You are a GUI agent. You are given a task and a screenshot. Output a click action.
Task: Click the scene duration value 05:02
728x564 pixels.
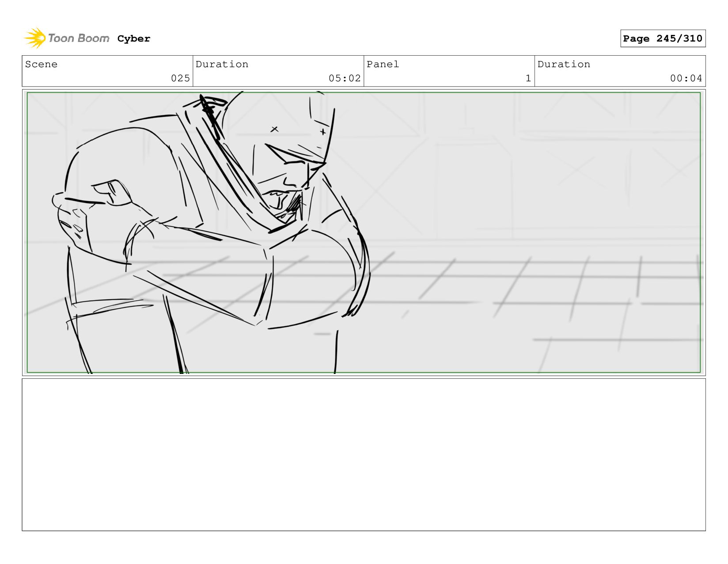click(345, 78)
